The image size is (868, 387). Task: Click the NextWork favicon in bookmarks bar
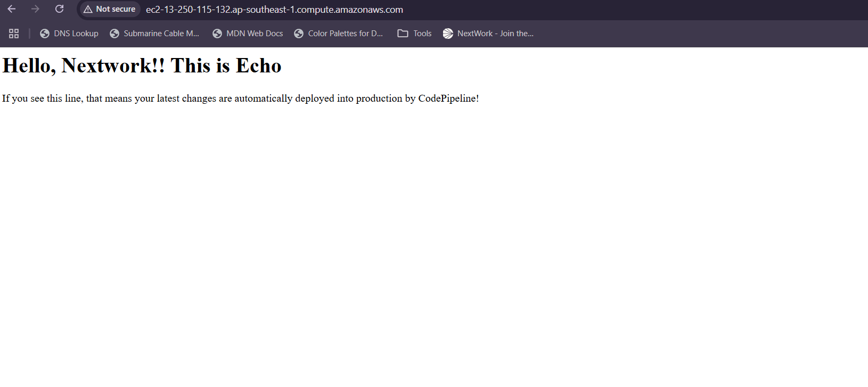(x=448, y=34)
